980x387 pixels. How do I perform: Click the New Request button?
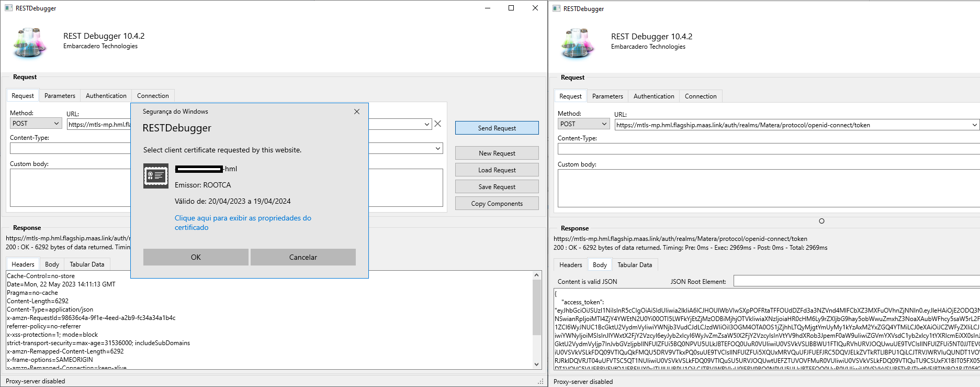497,153
